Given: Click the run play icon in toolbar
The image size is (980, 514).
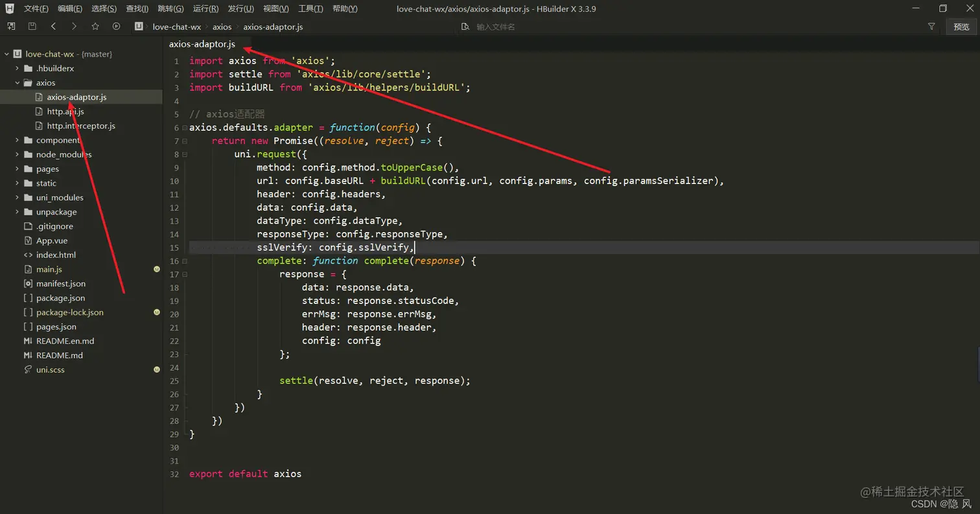Looking at the screenshot, I should 116,27.
